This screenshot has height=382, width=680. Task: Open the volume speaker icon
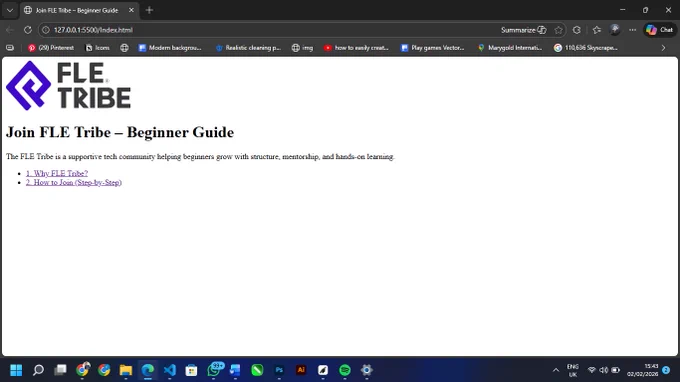pyautogui.click(x=603, y=370)
